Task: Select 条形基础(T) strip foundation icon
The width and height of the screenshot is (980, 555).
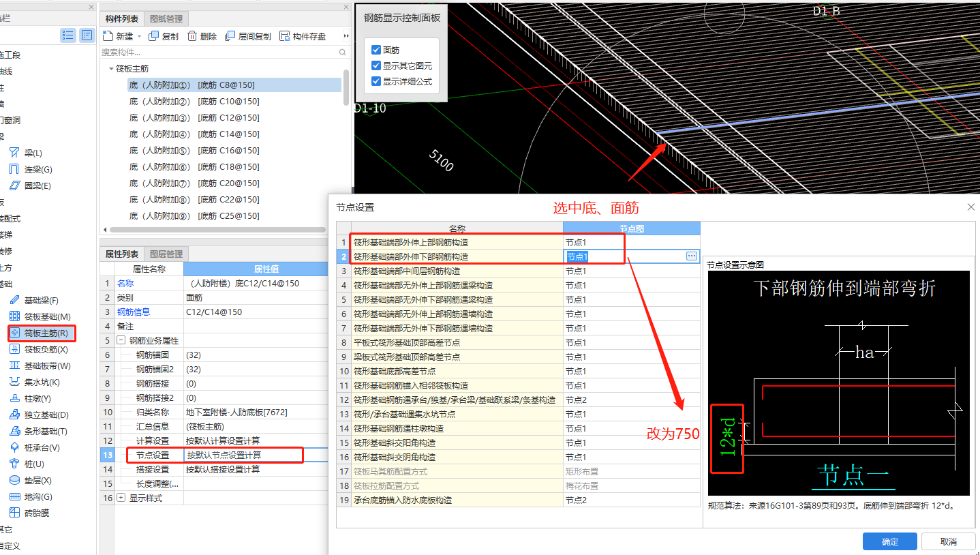Action: tap(14, 431)
